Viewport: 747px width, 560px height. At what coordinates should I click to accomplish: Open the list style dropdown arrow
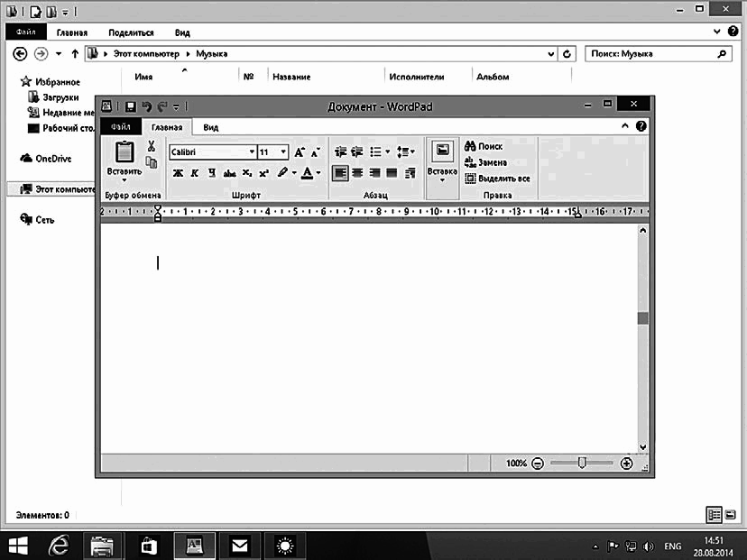(x=387, y=151)
